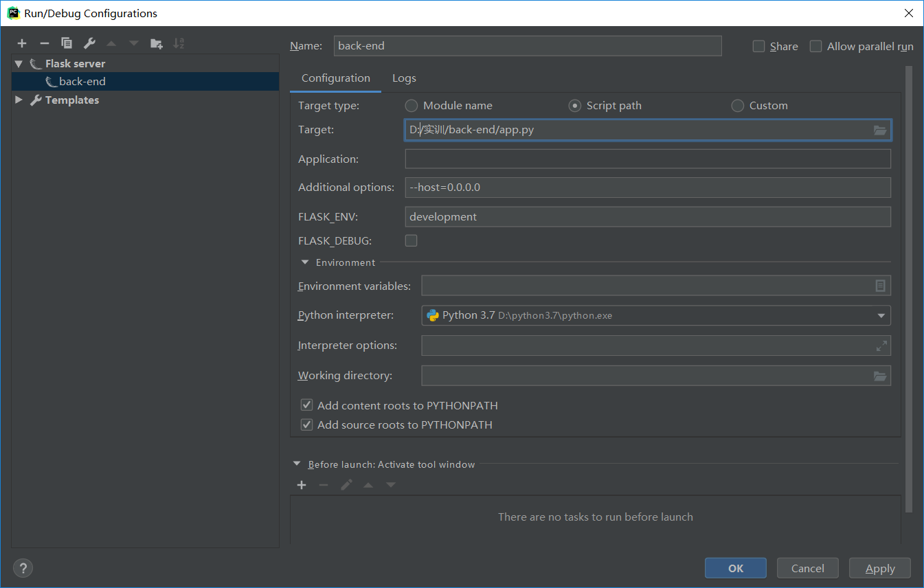This screenshot has width=924, height=588.
Task: Click the Create New Folder icon
Action: (x=157, y=43)
